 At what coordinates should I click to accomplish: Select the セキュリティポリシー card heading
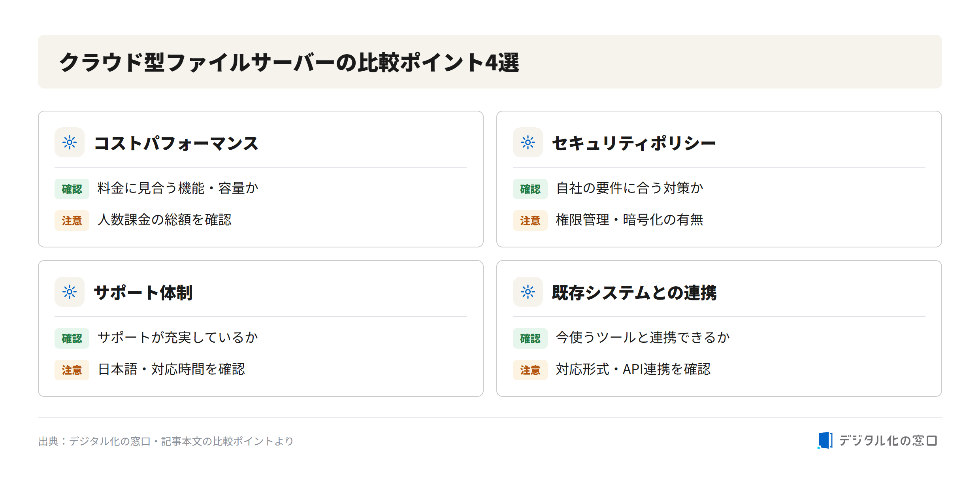coord(634,143)
